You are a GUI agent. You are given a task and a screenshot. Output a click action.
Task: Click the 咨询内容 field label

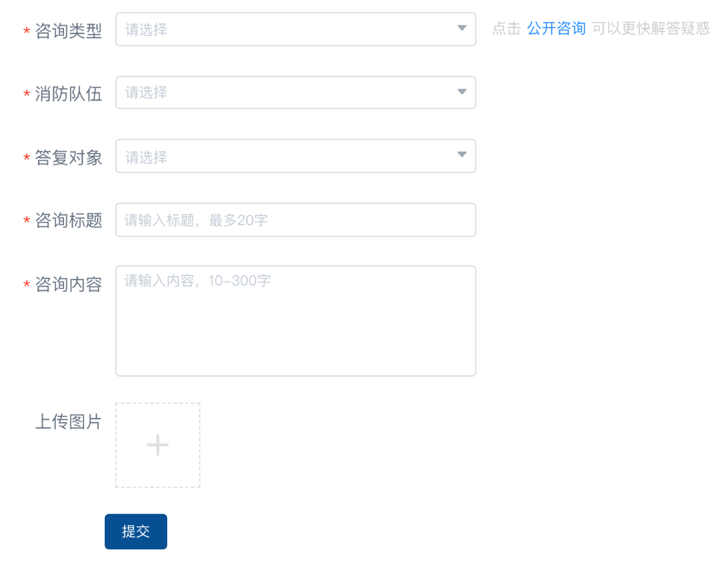68,284
